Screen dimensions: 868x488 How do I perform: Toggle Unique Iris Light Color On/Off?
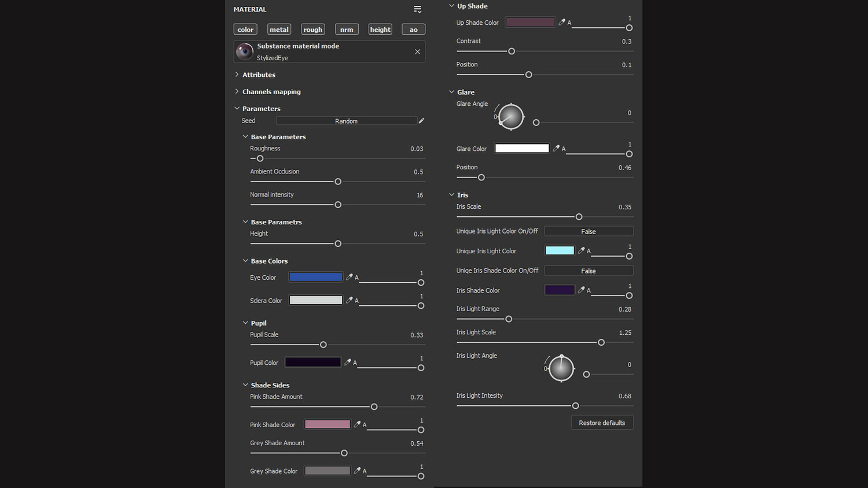589,231
